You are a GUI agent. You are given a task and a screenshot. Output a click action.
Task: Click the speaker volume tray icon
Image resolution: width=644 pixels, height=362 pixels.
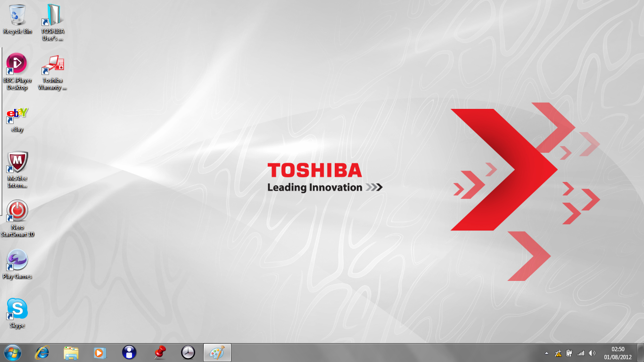point(592,353)
